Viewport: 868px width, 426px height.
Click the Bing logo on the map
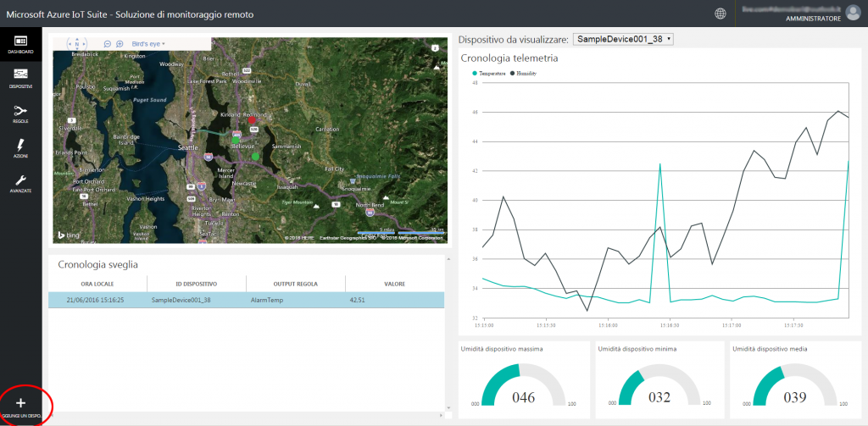pyautogui.click(x=70, y=235)
